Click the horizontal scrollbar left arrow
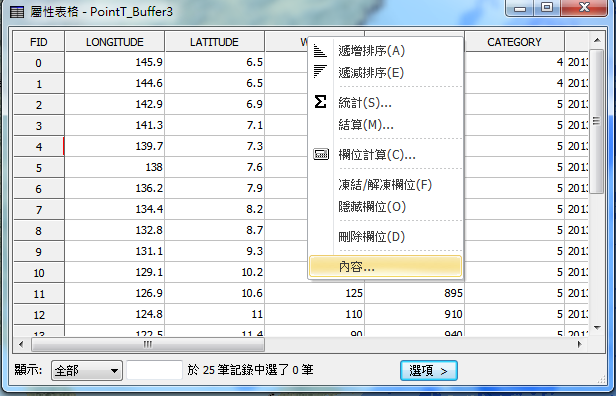 (21, 345)
